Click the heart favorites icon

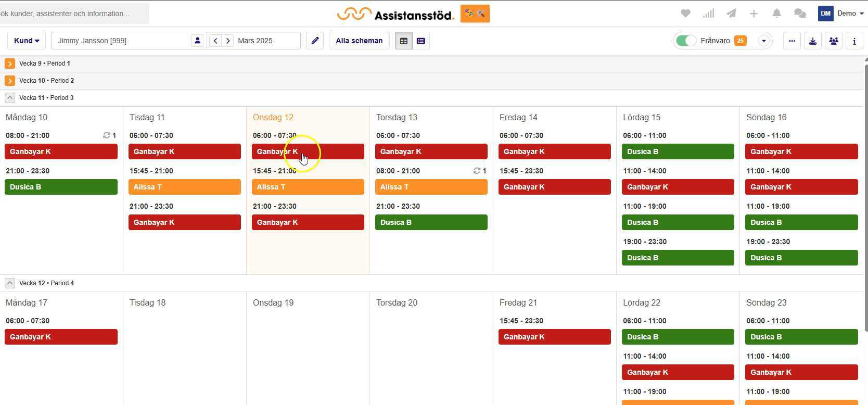[x=685, y=14]
